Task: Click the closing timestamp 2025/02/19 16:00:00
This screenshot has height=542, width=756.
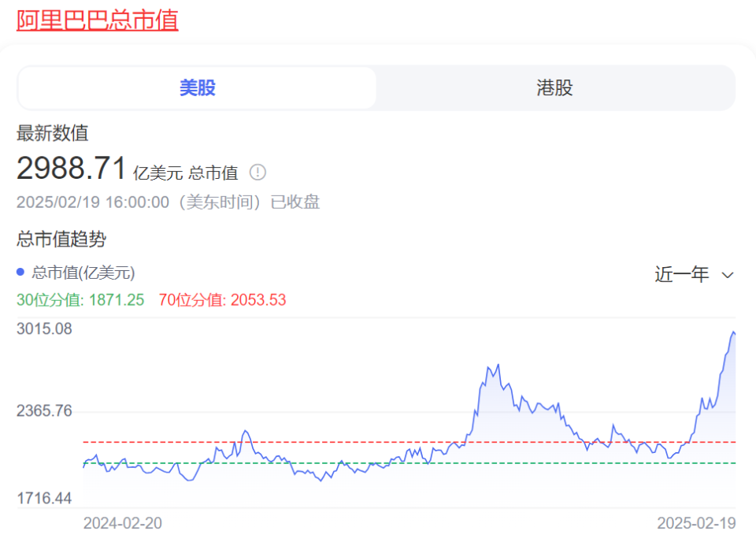Action: [x=93, y=202]
